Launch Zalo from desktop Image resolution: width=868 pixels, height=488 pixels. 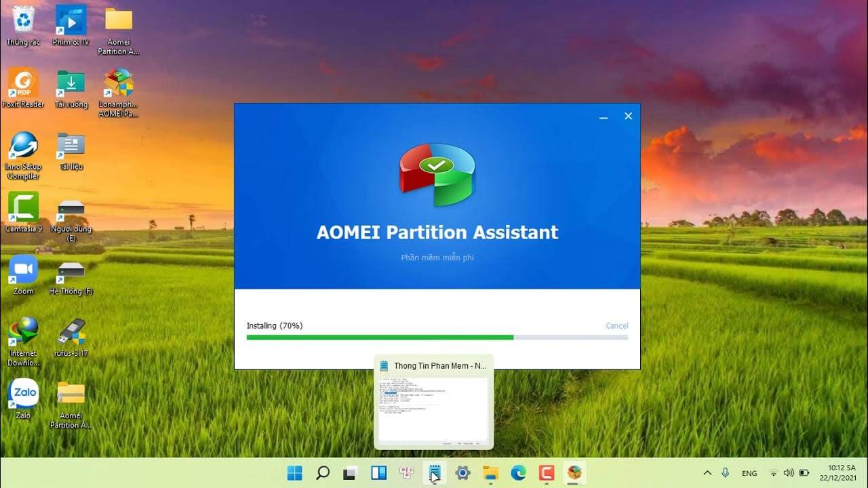point(23,399)
